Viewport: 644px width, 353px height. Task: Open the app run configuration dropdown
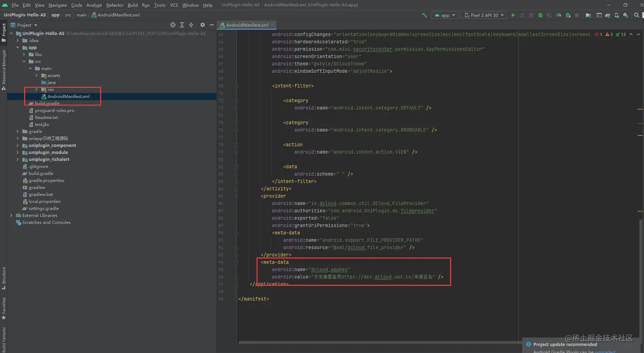tap(445, 15)
